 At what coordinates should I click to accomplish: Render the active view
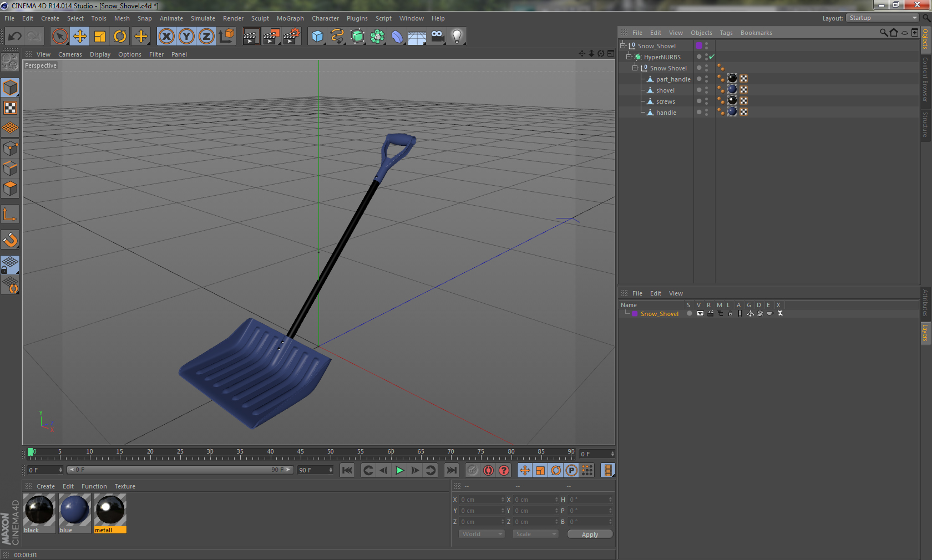pyautogui.click(x=251, y=37)
